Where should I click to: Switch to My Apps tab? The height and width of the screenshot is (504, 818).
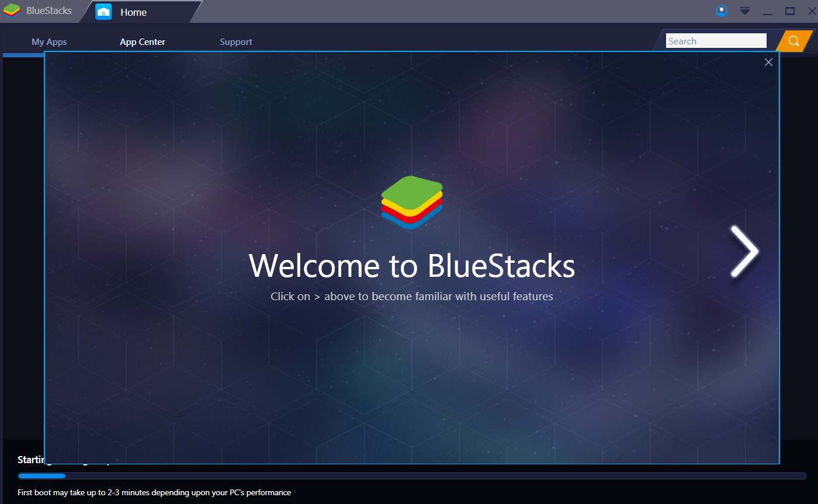(49, 42)
